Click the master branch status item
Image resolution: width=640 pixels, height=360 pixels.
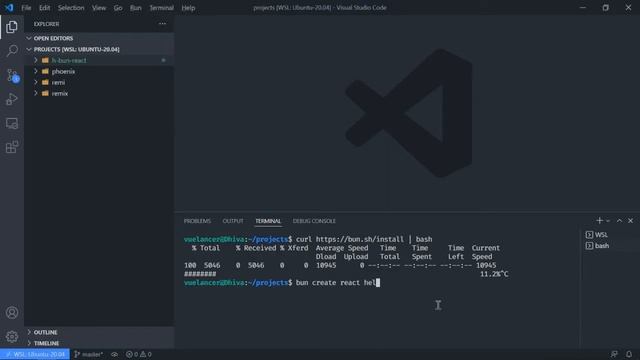tap(89, 354)
